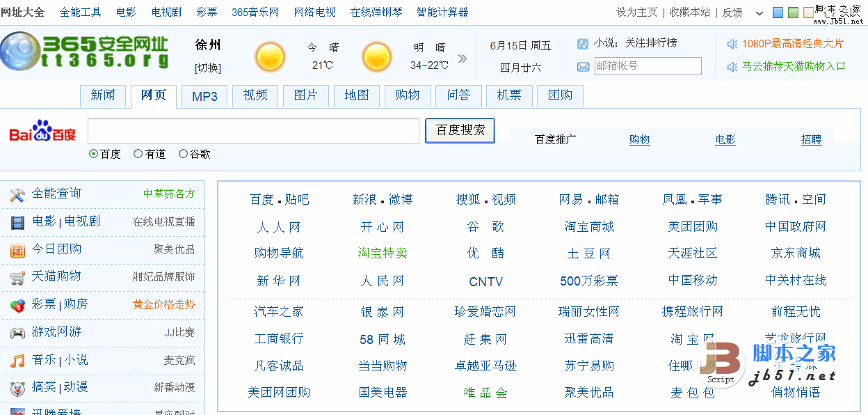This screenshot has width=868, height=415.
Task: Open the 招聘 link beside search
Action: [811, 139]
